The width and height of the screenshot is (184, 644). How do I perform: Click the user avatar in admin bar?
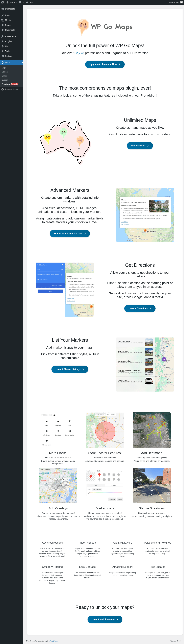[182, 2]
